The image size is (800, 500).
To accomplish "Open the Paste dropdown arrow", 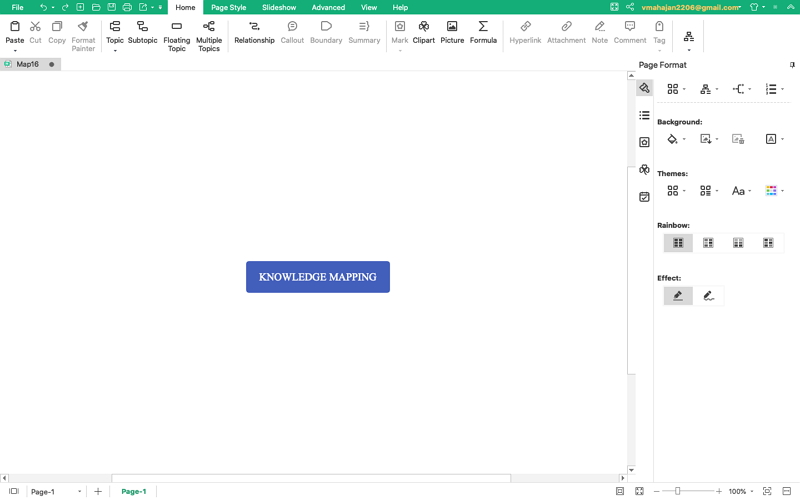I will point(15,51).
